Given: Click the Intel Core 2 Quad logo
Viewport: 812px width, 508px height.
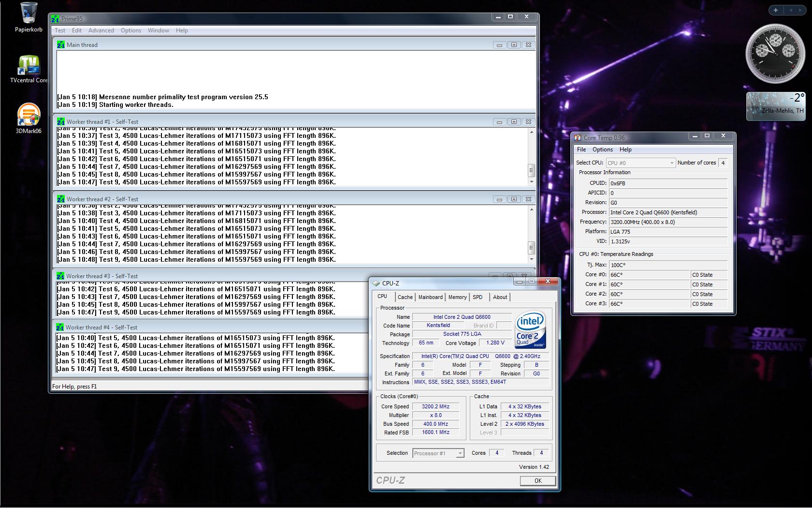Looking at the screenshot, I should tap(530, 329).
